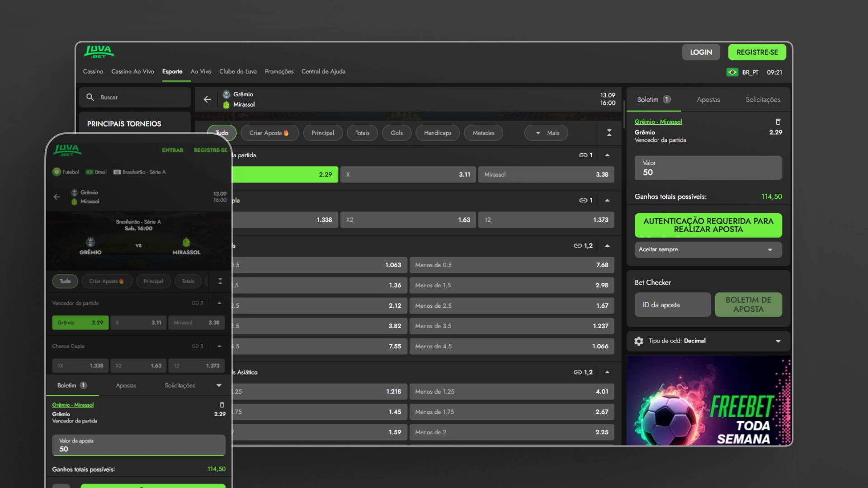
Task: Click the Valor stake input field
Action: pyautogui.click(x=708, y=168)
